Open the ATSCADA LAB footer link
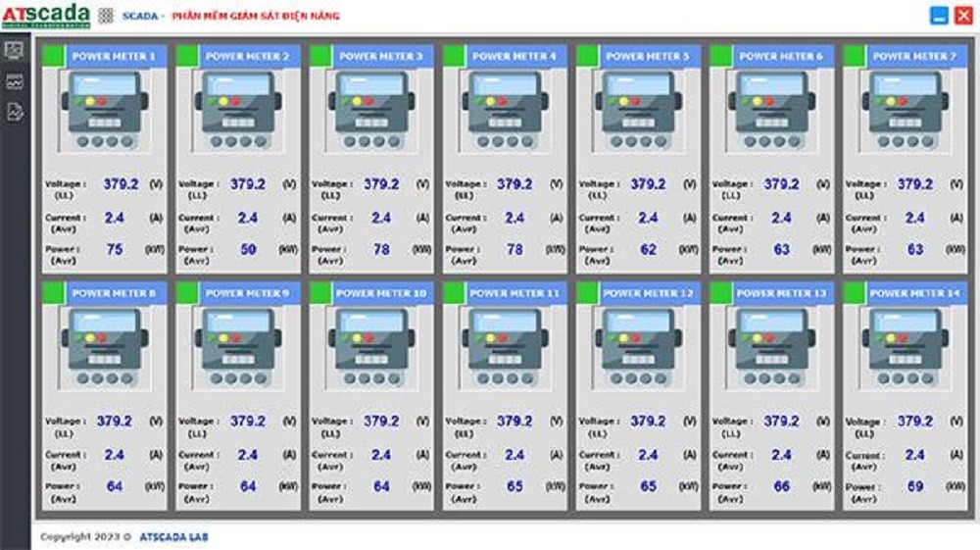The height and width of the screenshot is (550, 980). 173,537
